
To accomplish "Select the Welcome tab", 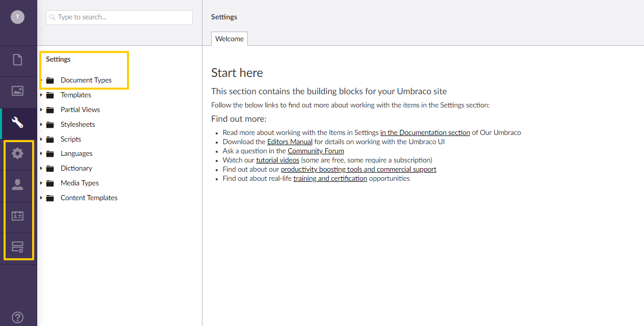I will pyautogui.click(x=229, y=39).
